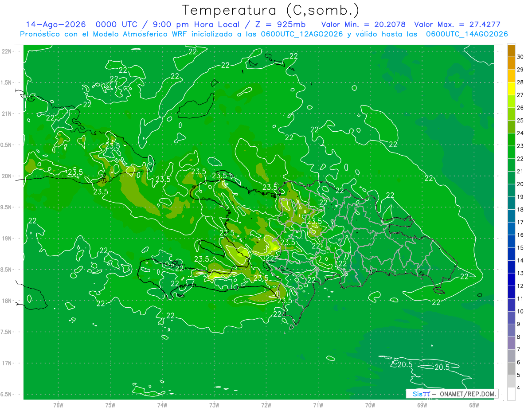Image resolution: width=532 pixels, height=411 pixels.
Task: Click the '0600UTC_14AGO2026' valid-until timestamp
Action: 466,34
